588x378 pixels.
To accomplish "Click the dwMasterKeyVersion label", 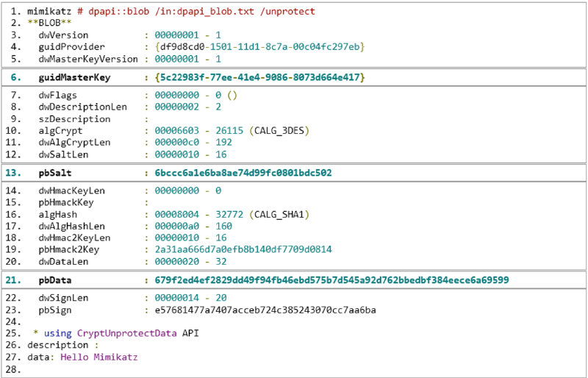I will pos(88,60).
